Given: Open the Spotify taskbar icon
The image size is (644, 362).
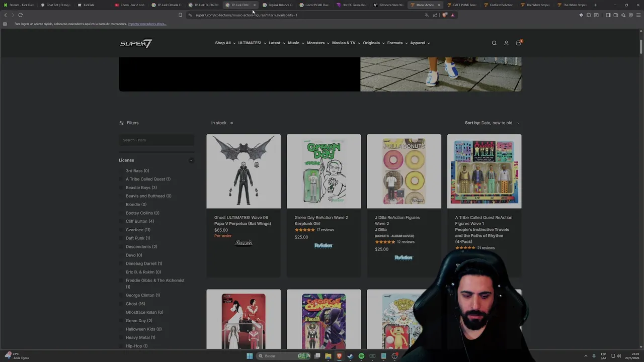Looking at the screenshot, I should (361, 356).
